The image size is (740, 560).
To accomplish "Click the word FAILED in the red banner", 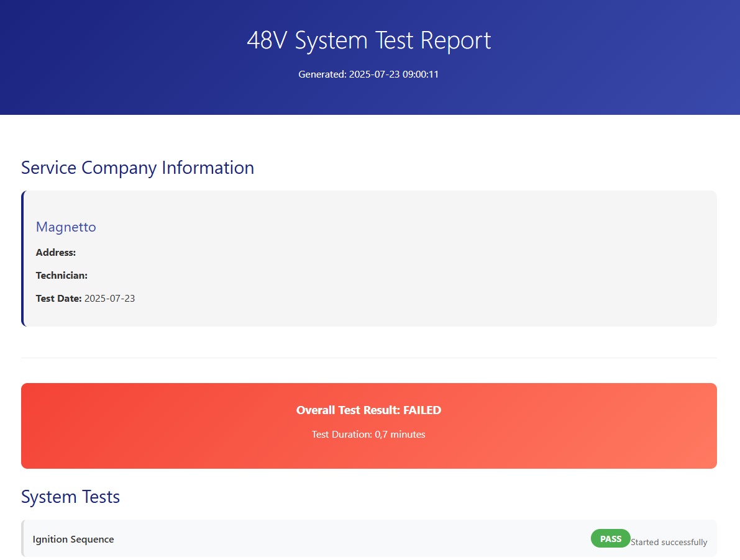I will click(422, 410).
